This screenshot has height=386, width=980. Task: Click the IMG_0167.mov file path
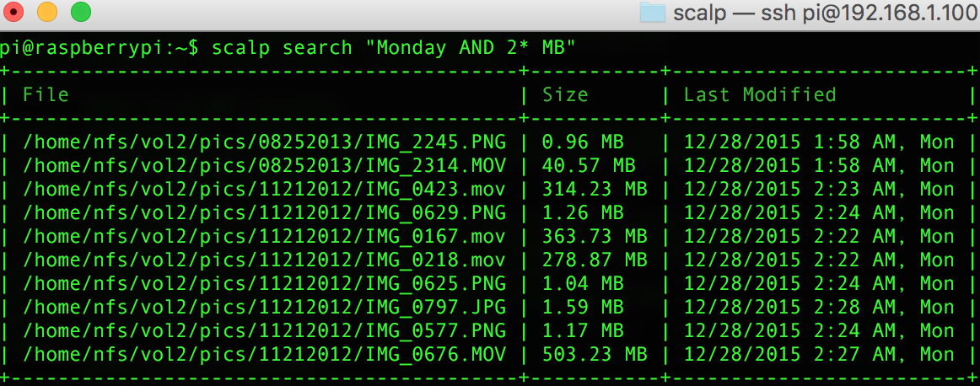(x=264, y=236)
